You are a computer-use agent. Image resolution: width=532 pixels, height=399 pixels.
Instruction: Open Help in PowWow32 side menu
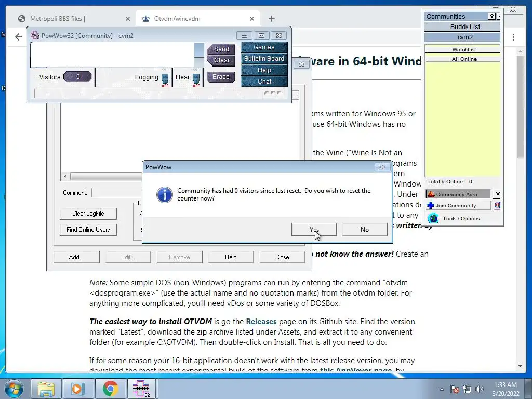click(x=264, y=70)
